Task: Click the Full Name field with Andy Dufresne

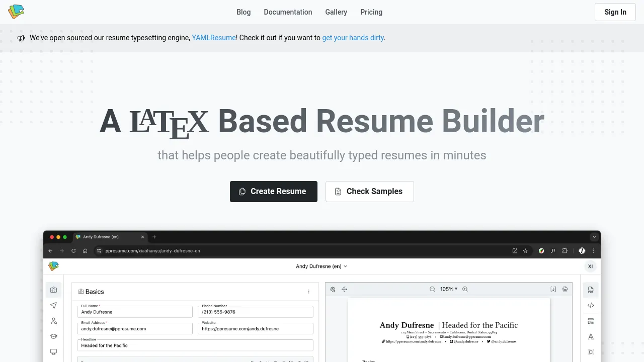Action: (135, 312)
